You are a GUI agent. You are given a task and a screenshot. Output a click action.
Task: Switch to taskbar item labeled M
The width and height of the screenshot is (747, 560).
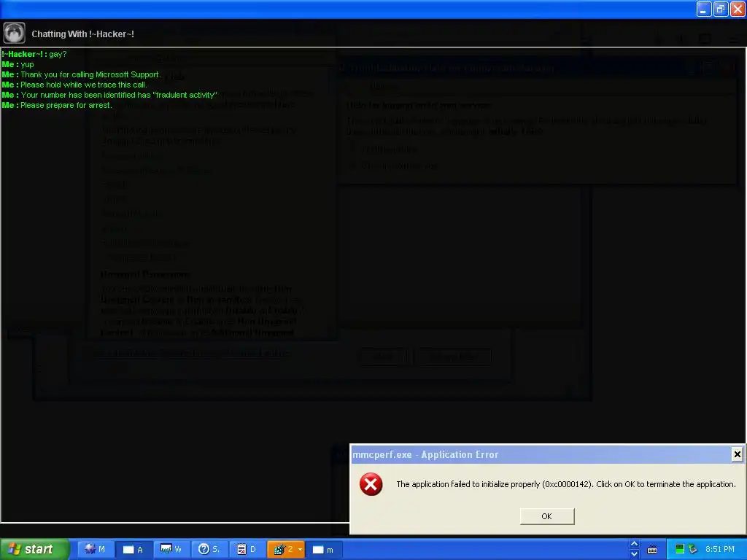(96, 549)
